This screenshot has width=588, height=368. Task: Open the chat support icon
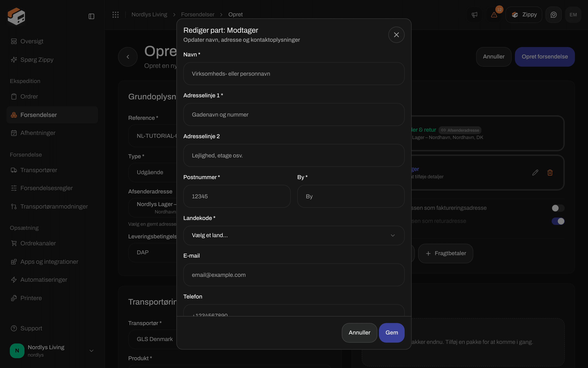(553, 15)
